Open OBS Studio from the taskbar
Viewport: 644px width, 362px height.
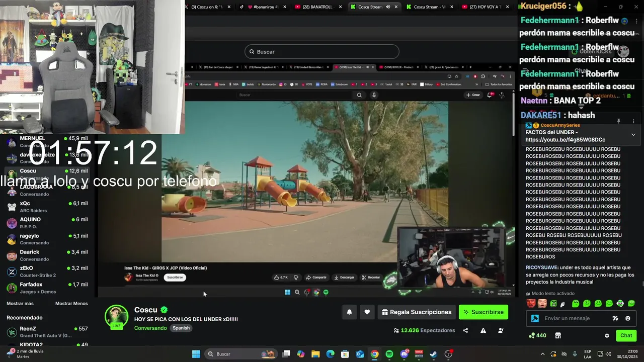(448, 354)
